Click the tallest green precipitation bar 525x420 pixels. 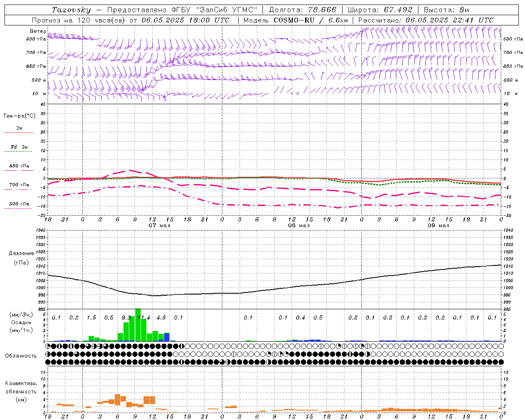(x=138, y=325)
